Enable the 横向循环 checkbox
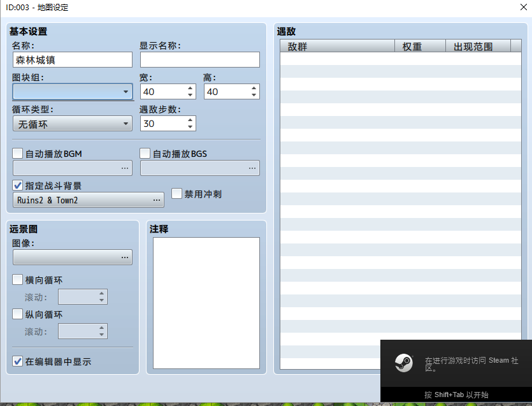 [x=18, y=280]
